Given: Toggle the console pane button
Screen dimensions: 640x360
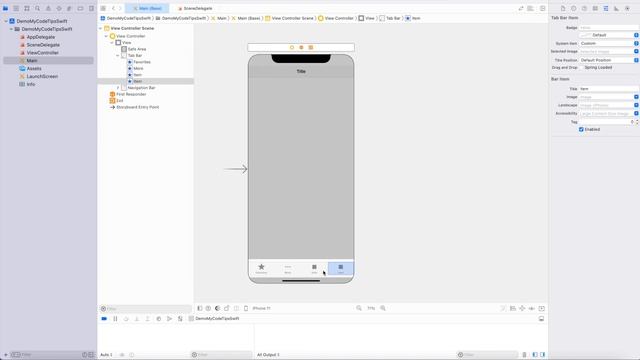Looking at the screenshot, I should 542,355.
